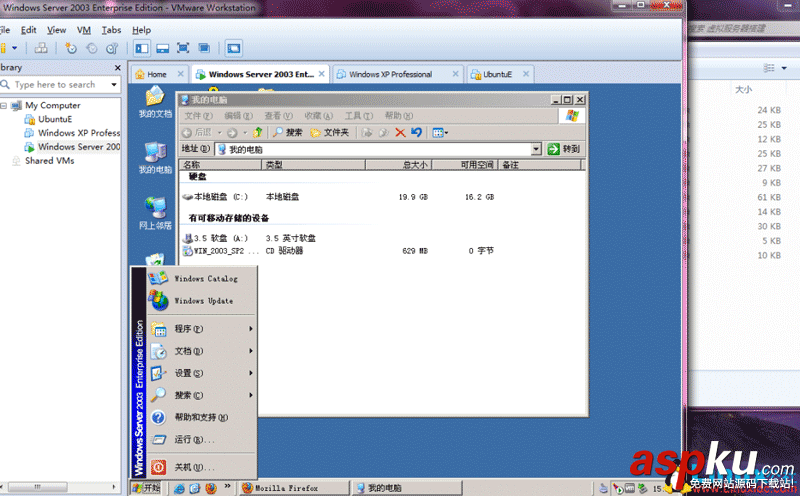Expand 设置(S) submenu in Start menu
This screenshot has width=800, height=496.
[x=201, y=373]
